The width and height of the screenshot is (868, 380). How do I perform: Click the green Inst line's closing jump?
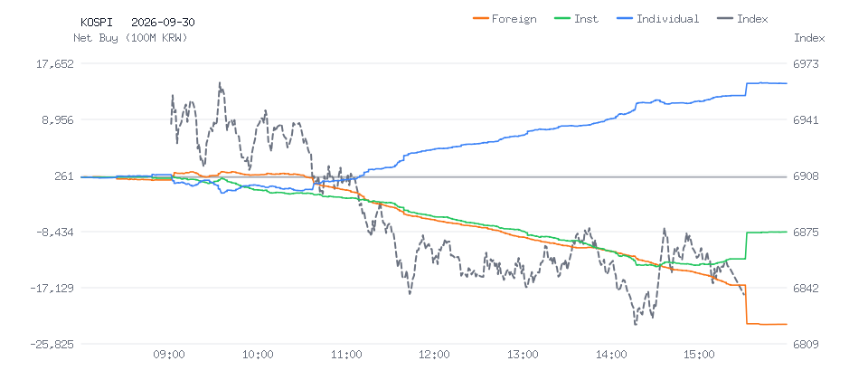click(747, 245)
